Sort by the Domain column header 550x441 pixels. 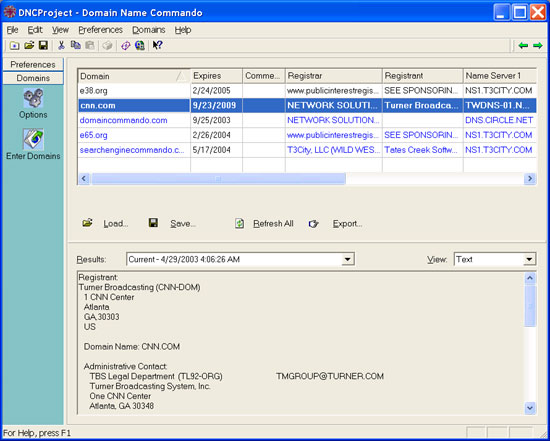pyautogui.click(x=134, y=76)
